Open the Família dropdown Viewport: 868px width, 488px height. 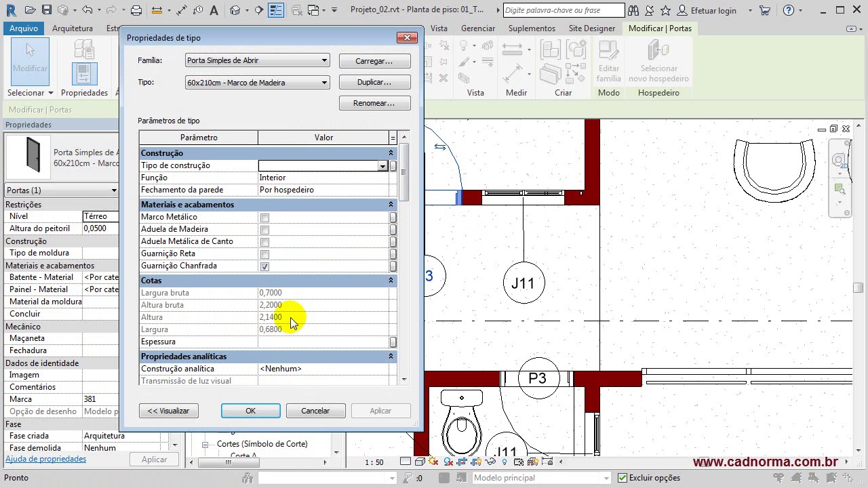pyautogui.click(x=257, y=60)
